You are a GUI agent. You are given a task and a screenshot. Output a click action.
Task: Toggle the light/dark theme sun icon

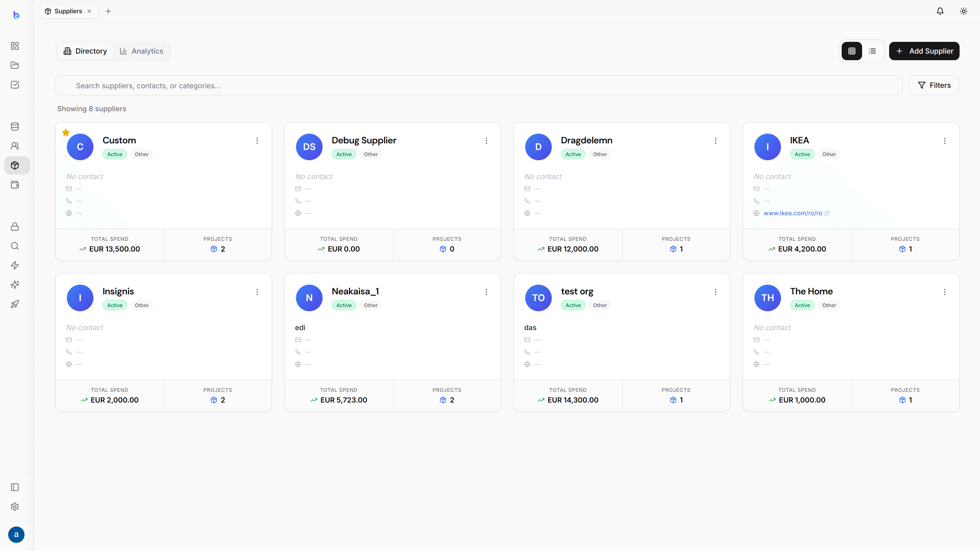(x=964, y=11)
